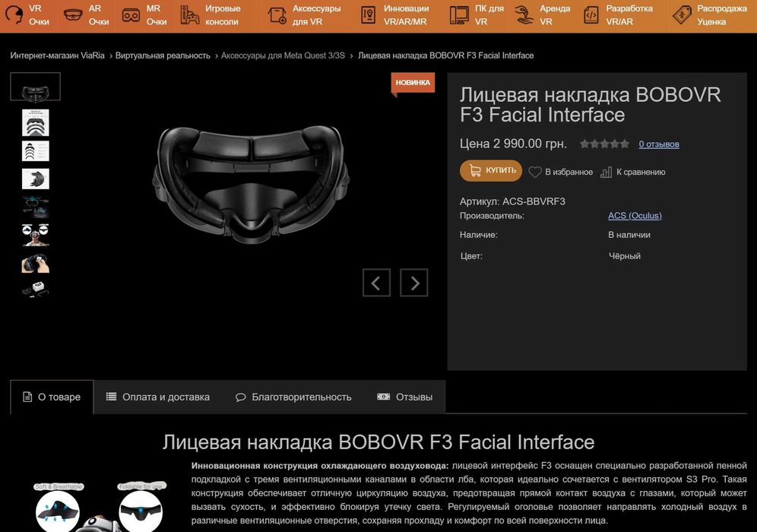Screen dimensions: 757x532
Task: Add product К сравнению
Action: pos(633,172)
